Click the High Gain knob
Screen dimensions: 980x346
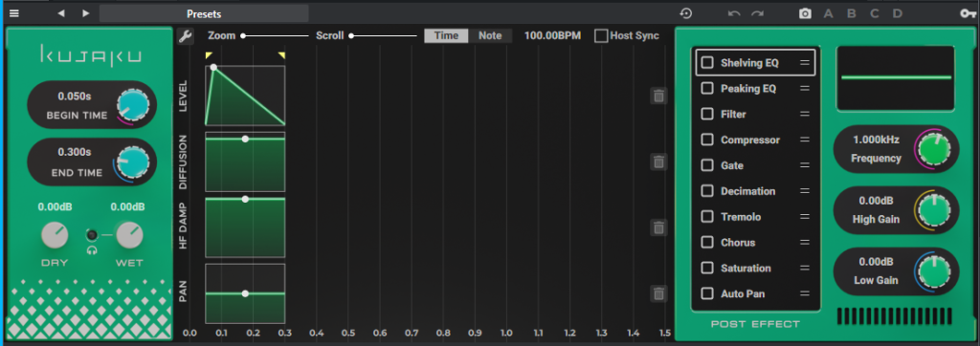(x=934, y=210)
